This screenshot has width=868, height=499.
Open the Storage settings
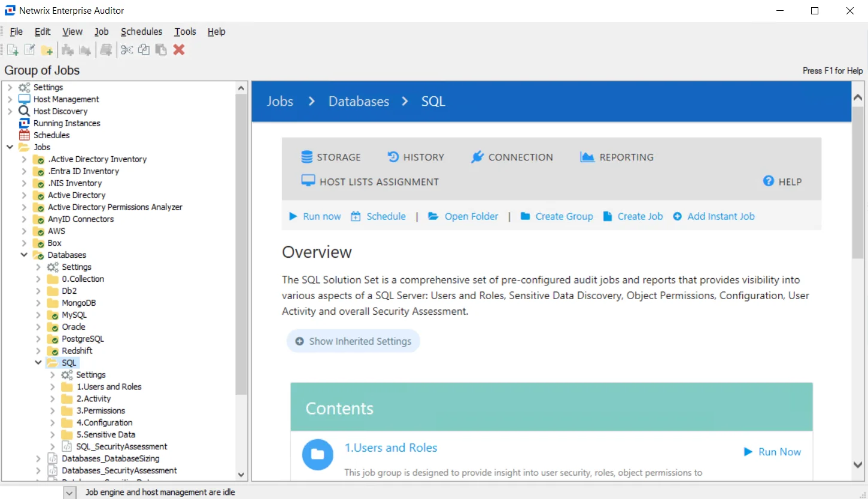[x=331, y=157]
